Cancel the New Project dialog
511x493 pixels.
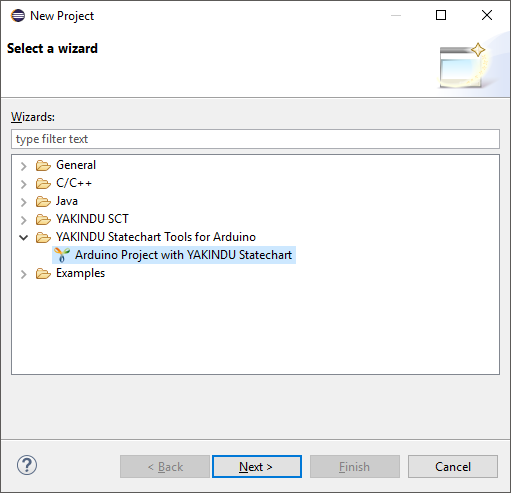[453, 466]
